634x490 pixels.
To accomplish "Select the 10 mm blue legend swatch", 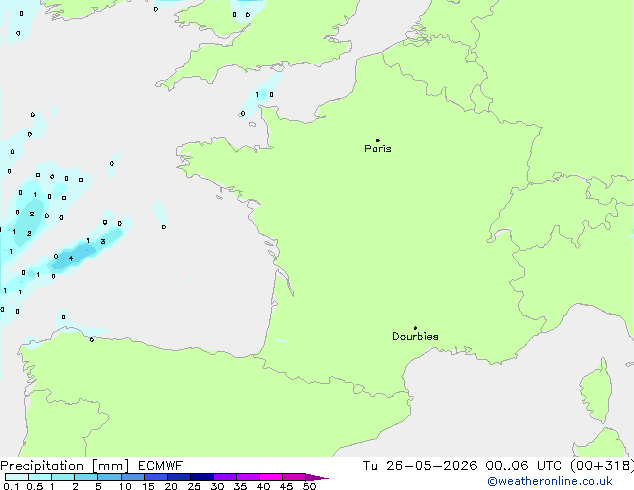I will [x=133, y=477].
